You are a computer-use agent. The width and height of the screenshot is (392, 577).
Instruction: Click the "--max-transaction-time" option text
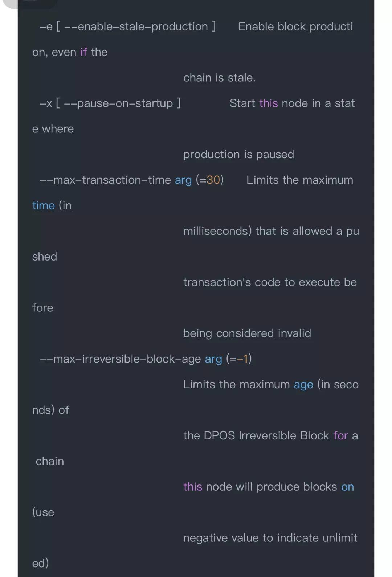(105, 180)
